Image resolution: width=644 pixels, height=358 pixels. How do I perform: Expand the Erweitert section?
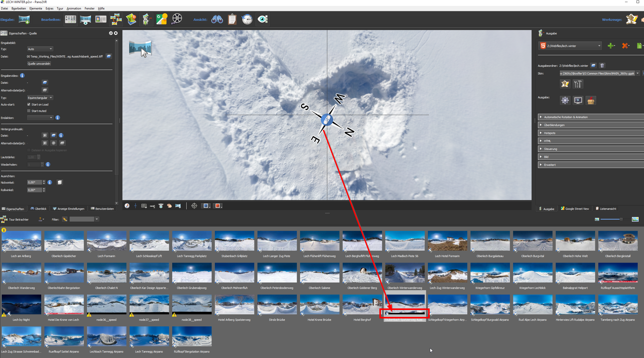[591, 165]
